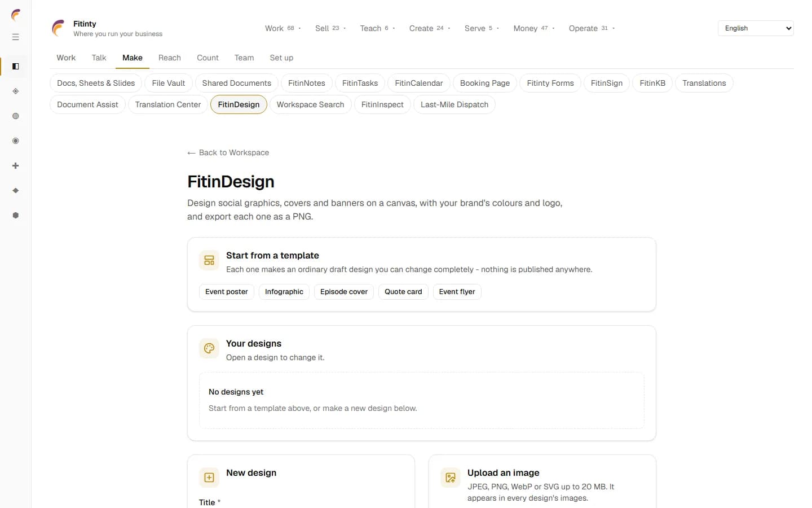Screen dimensions: 812x508
Task: Click the solid diamond sidebar icon
Action: click(x=16, y=191)
